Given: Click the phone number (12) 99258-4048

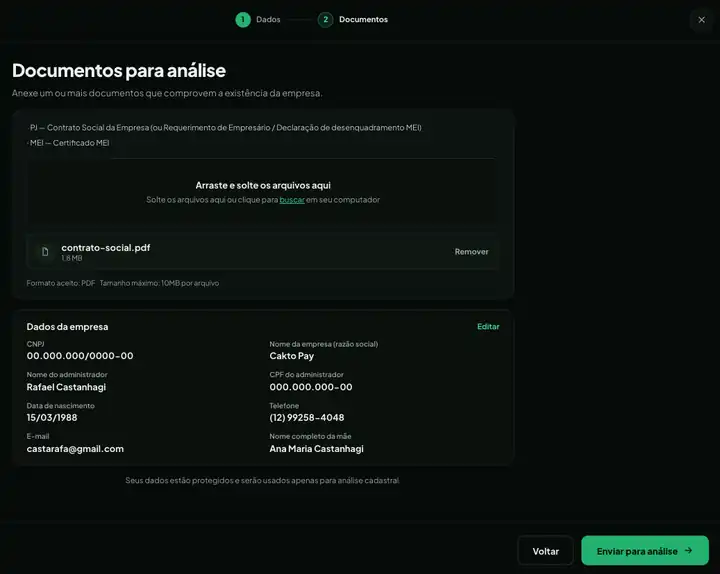Looking at the screenshot, I should coord(307,418).
